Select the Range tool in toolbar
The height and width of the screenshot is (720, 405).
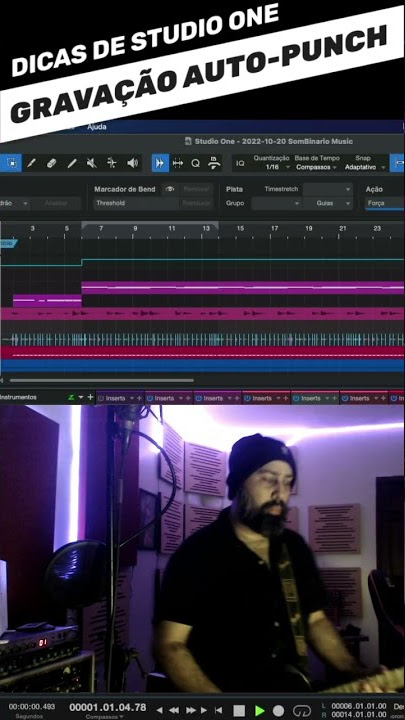coord(11,163)
